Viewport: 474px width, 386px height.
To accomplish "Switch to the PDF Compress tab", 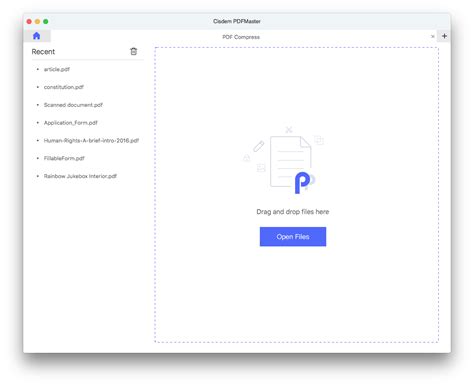I will [x=241, y=37].
